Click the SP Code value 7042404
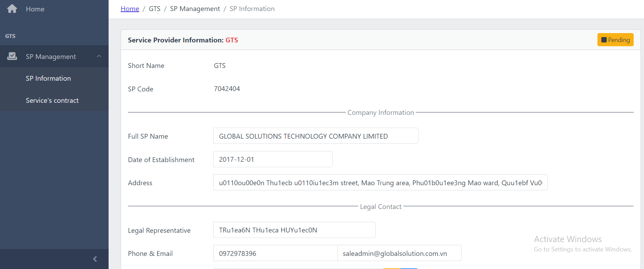The height and width of the screenshot is (269, 644). [227, 89]
